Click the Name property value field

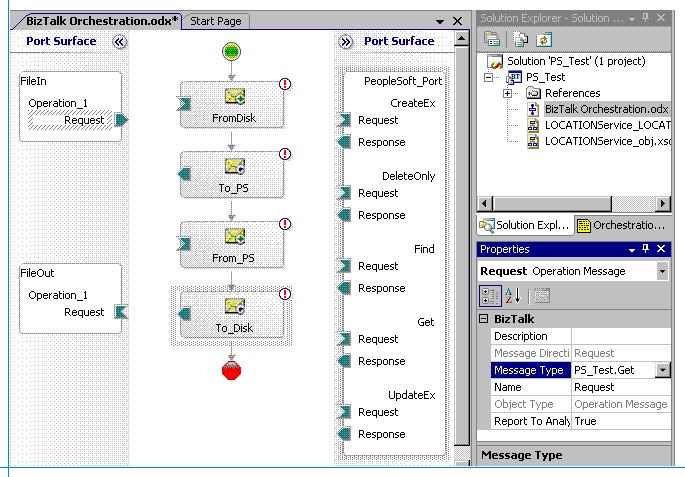click(621, 387)
